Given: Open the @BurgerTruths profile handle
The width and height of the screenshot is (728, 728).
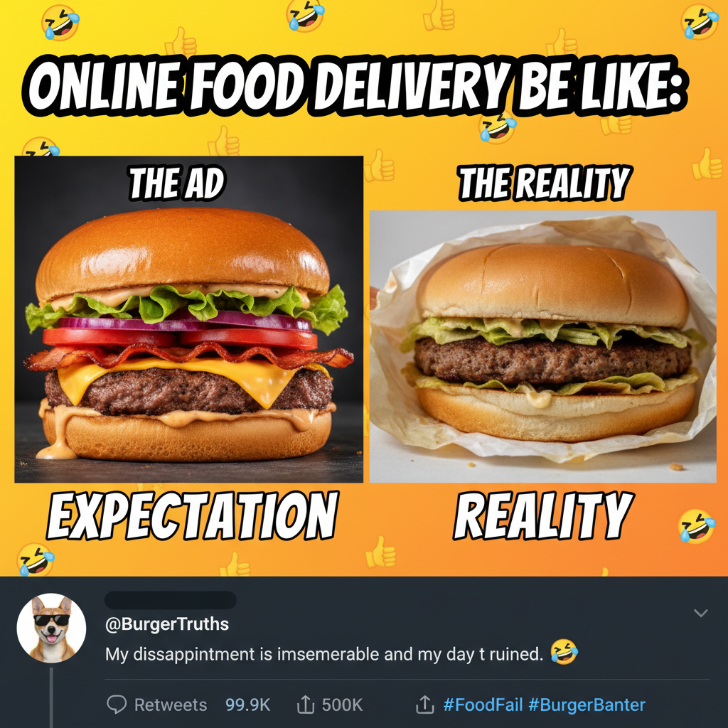Looking at the screenshot, I should click(167, 624).
